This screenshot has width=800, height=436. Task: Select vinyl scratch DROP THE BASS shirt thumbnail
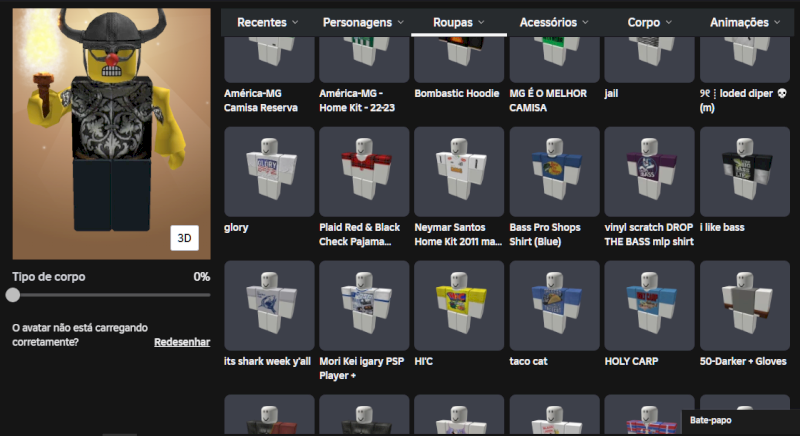click(649, 172)
